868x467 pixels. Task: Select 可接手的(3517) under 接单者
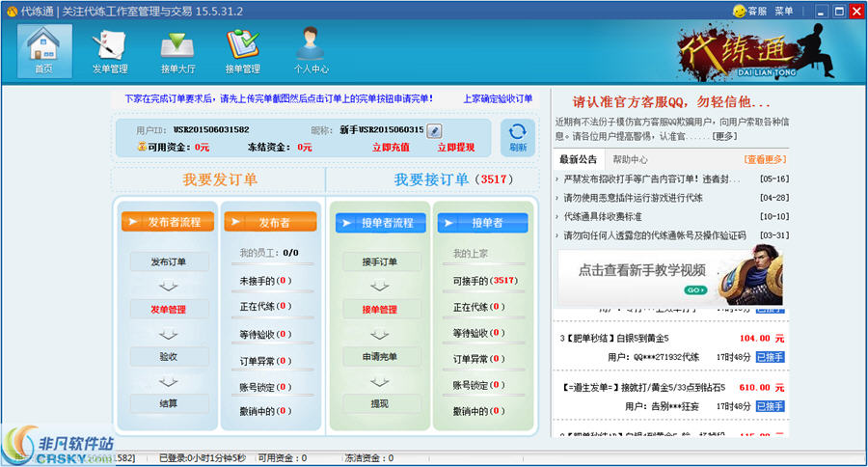pos(485,281)
